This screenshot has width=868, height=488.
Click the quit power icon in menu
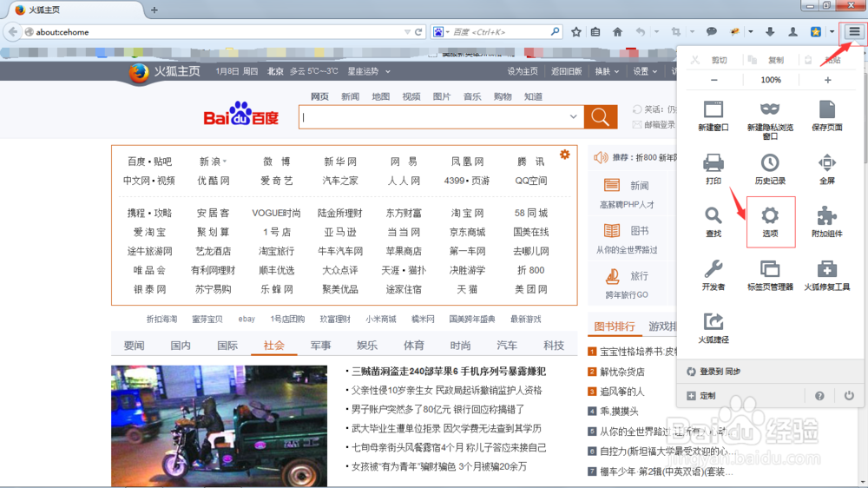click(849, 395)
